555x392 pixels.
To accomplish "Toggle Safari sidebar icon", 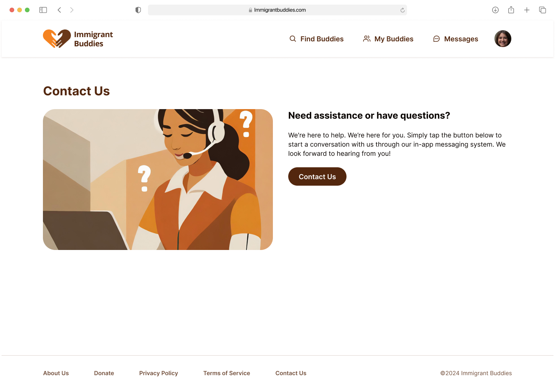I will point(43,10).
